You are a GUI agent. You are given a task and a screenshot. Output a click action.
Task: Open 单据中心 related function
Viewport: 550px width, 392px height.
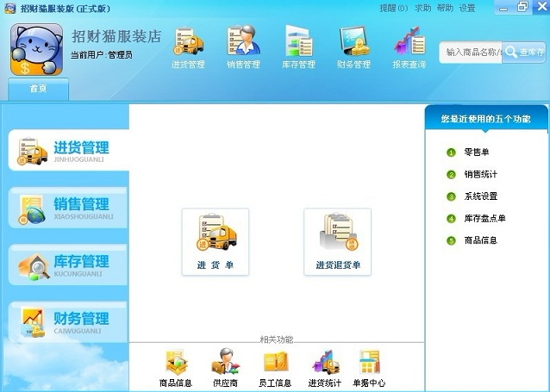click(x=369, y=368)
